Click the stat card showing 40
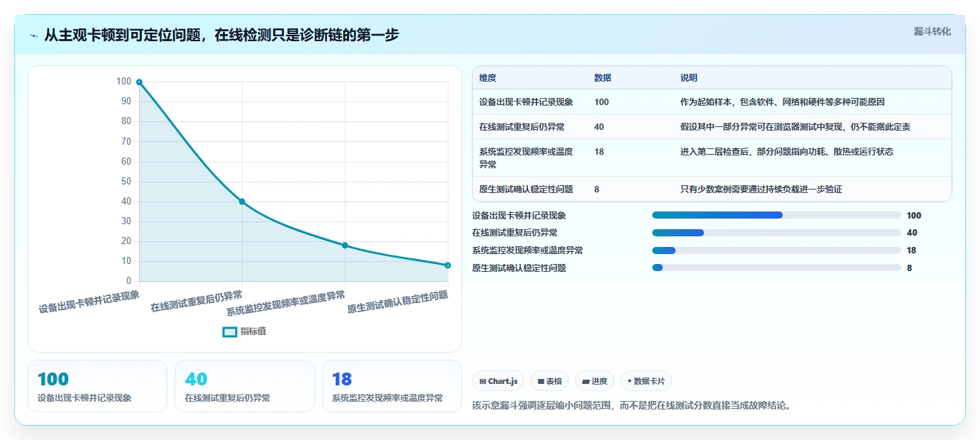 (x=244, y=386)
